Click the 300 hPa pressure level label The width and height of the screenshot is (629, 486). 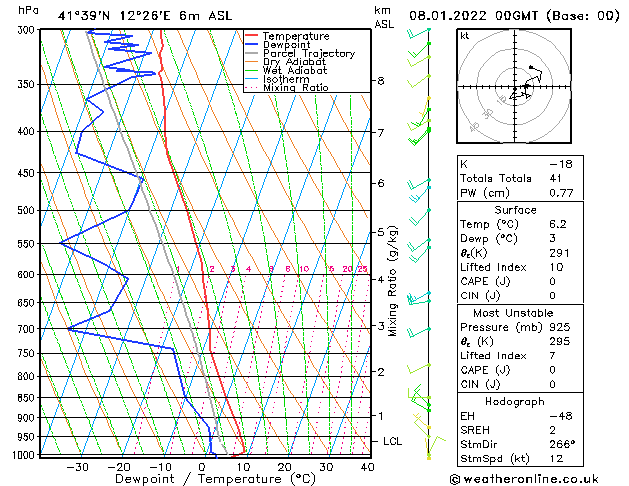pyautogui.click(x=26, y=30)
